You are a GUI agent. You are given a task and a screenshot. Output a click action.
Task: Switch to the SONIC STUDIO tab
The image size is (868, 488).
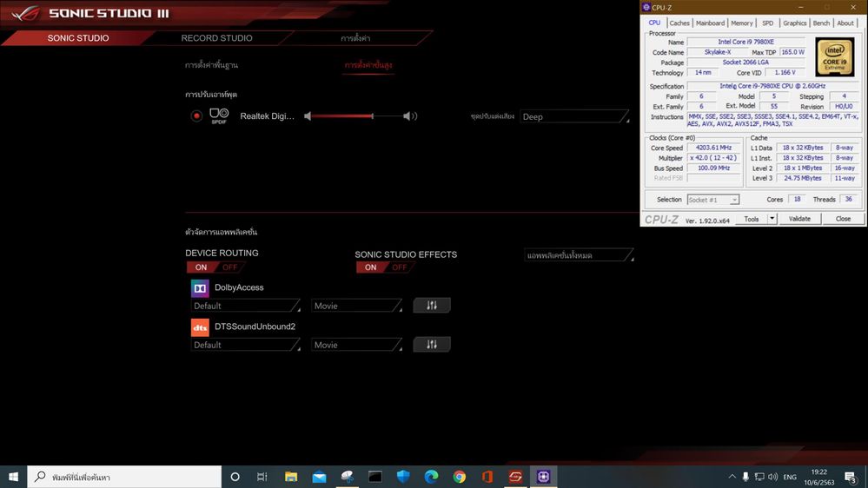pos(78,38)
